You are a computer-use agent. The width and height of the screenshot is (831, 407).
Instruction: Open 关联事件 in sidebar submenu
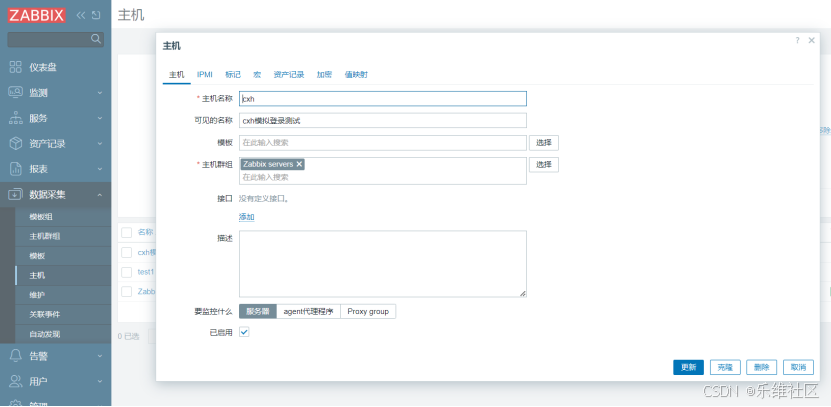click(x=63, y=314)
